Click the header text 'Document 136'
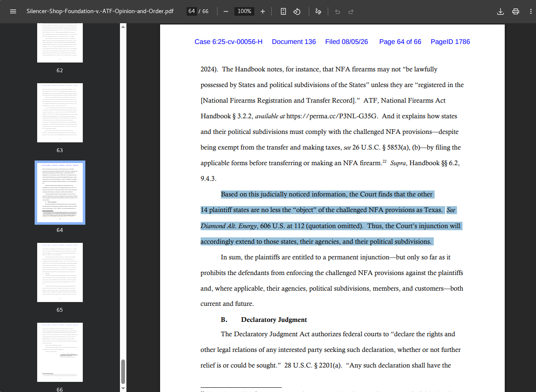The height and width of the screenshot is (392, 536). click(x=294, y=42)
